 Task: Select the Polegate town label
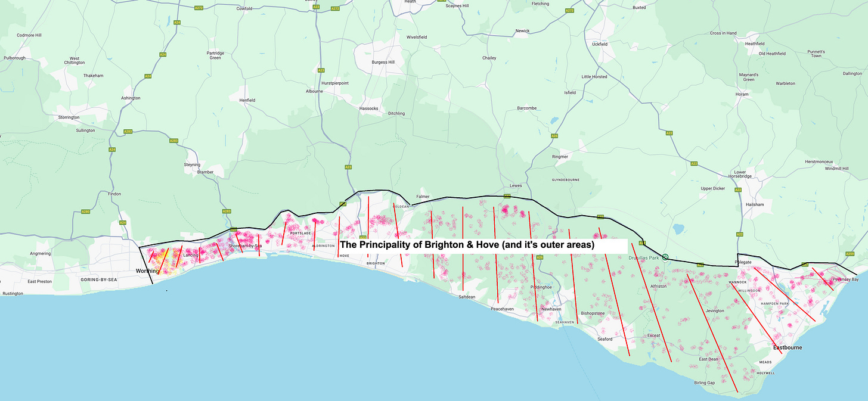pos(743,262)
